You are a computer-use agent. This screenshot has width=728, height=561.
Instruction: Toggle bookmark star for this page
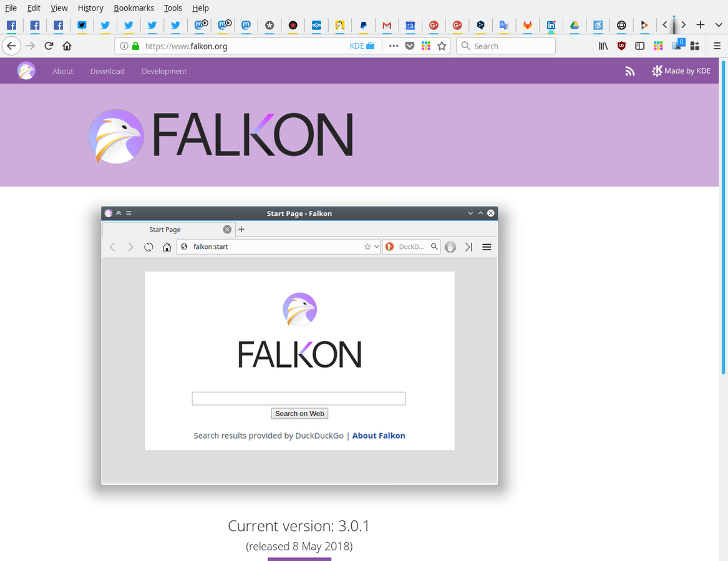(442, 46)
